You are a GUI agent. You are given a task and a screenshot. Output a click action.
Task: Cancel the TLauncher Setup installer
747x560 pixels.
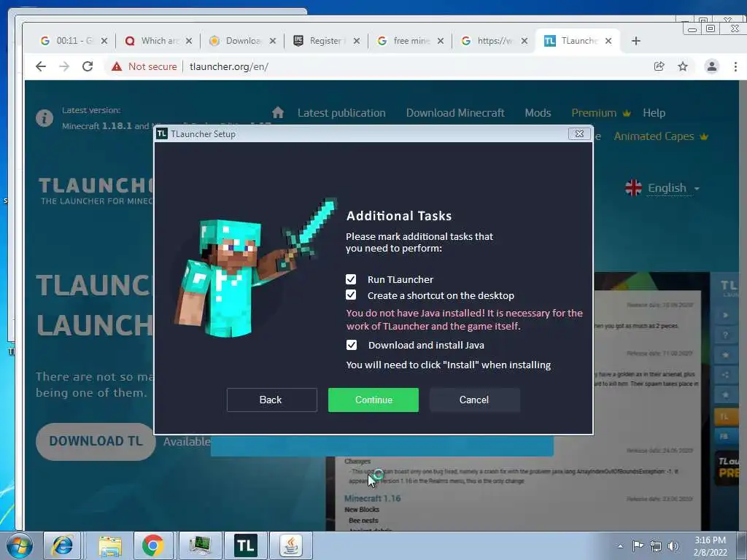click(x=474, y=400)
